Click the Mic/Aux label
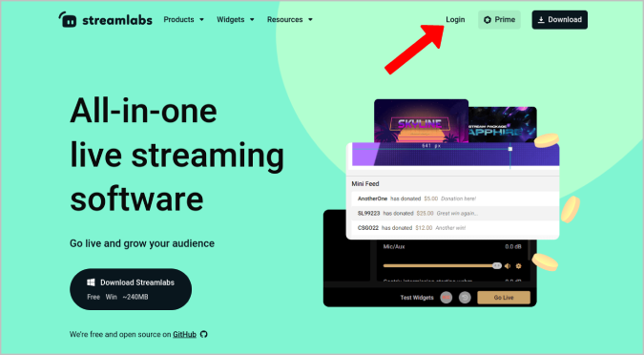The width and height of the screenshot is (644, 355). (x=394, y=246)
